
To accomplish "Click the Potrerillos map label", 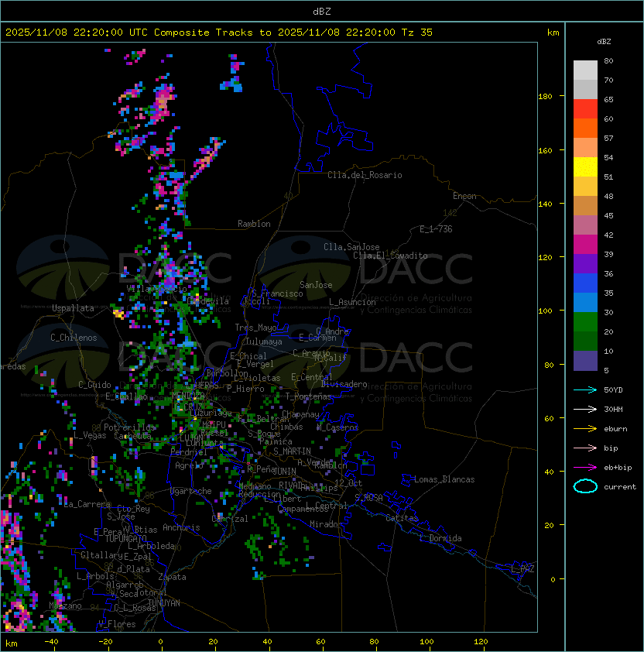I will (x=129, y=427).
